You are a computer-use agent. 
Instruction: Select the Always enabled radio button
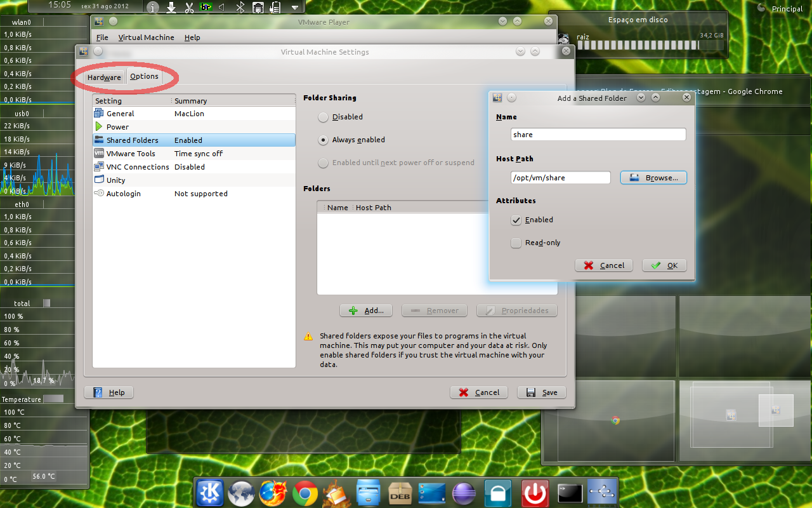[x=324, y=140]
